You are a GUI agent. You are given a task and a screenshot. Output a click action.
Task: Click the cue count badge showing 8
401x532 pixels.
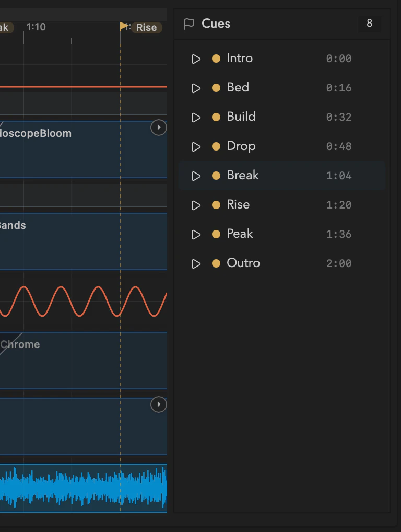coord(370,23)
